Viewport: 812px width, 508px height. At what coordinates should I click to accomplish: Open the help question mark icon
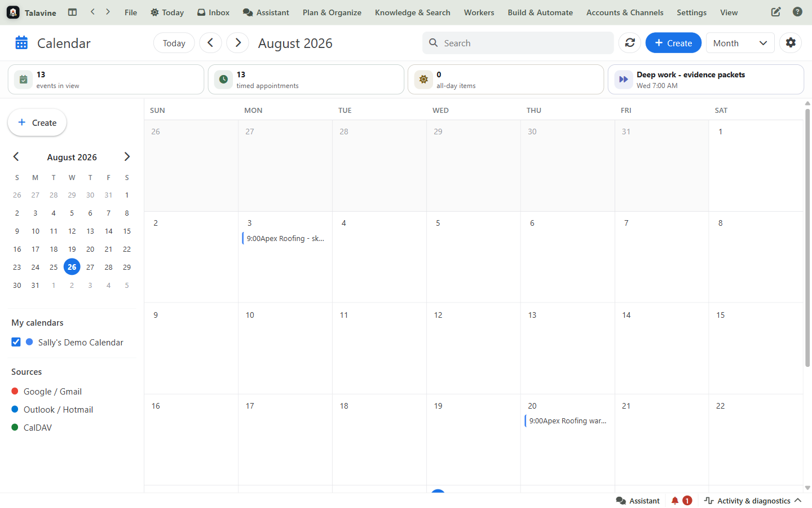click(x=797, y=12)
